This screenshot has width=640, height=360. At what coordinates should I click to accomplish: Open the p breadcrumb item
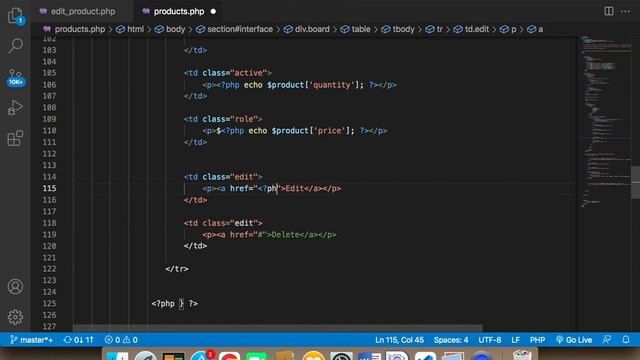click(509, 29)
